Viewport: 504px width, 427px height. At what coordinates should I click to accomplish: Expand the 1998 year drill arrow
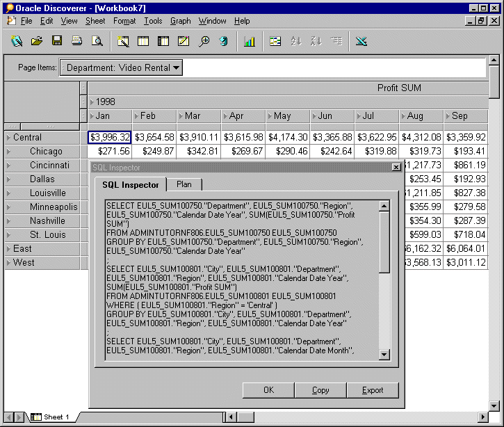pyautogui.click(x=92, y=102)
